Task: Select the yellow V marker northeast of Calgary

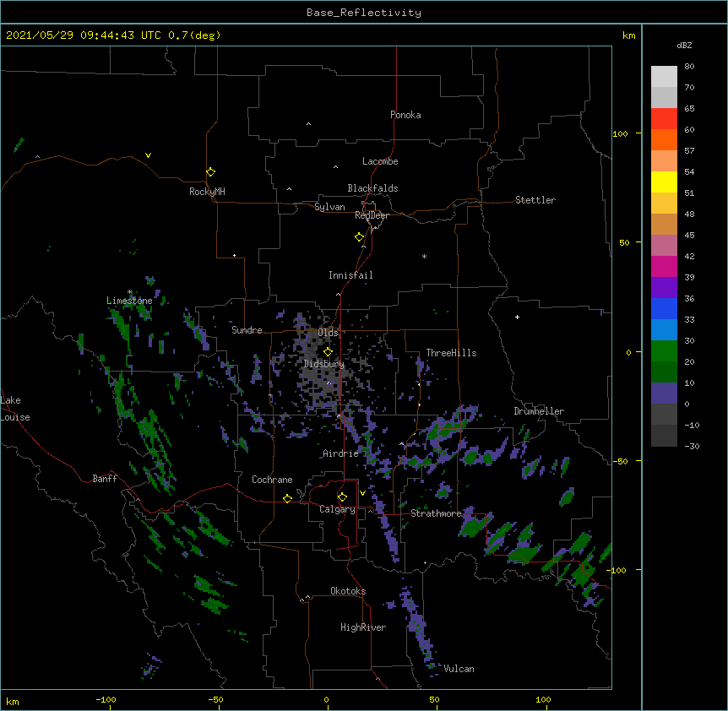Action: pos(362,493)
